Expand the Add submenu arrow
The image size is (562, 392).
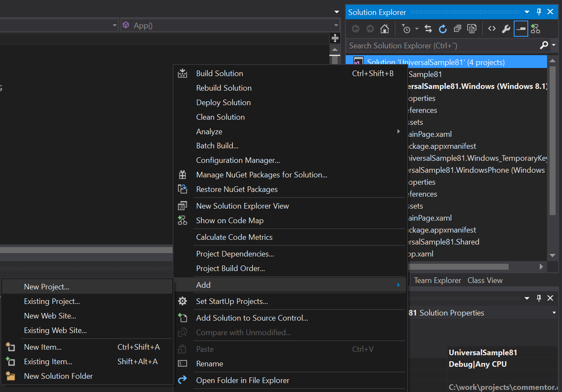point(398,285)
